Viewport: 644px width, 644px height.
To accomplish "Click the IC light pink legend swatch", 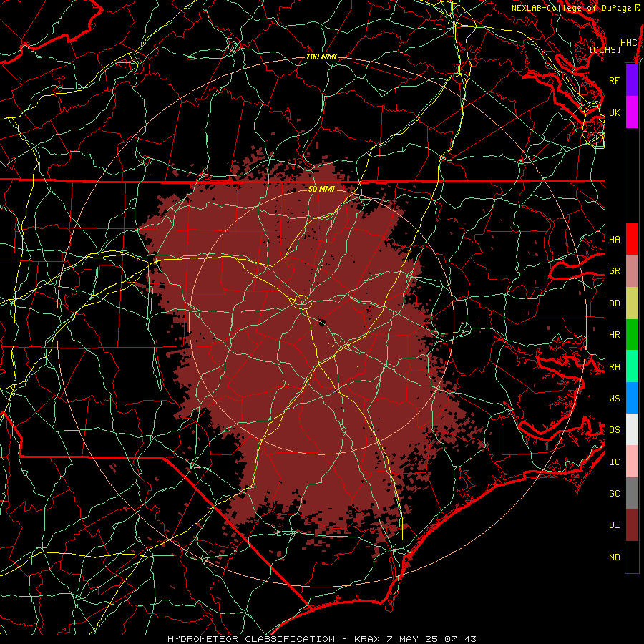I will coord(632,462).
